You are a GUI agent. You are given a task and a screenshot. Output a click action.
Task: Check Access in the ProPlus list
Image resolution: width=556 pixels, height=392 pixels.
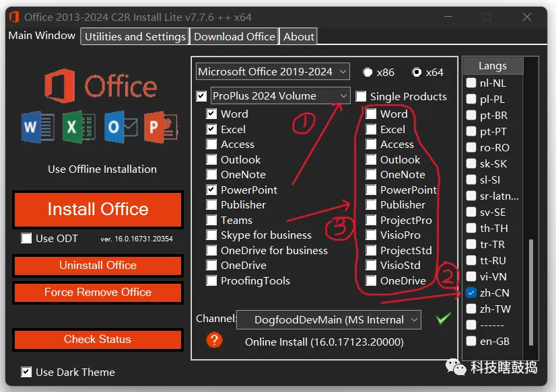pos(211,144)
